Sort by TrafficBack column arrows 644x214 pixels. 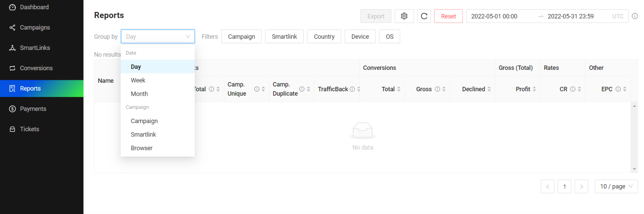[359, 89]
